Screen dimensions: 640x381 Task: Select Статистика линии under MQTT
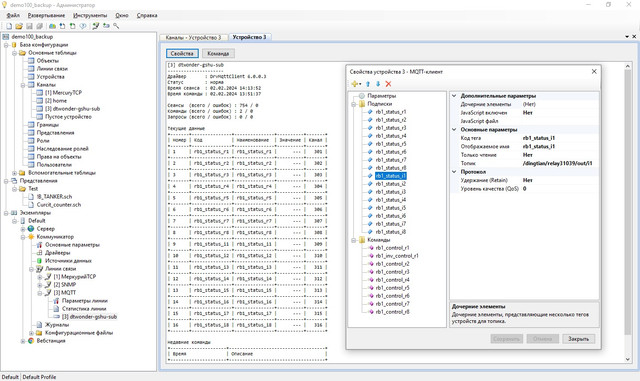coord(84,309)
